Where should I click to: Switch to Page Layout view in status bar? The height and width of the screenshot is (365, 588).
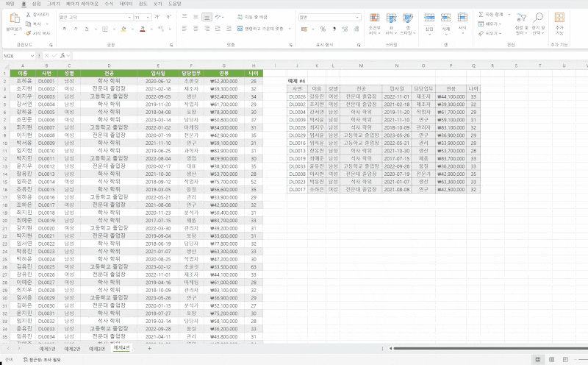(552, 359)
